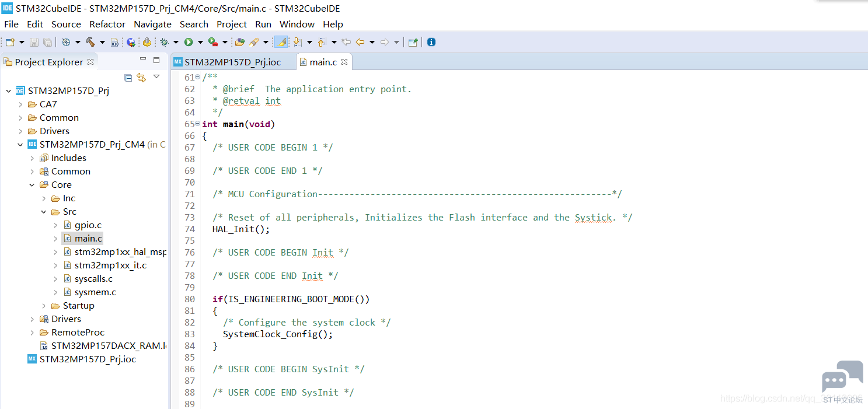This screenshot has width=868, height=409.
Task: Click on the HAL_Init(); code line
Action: coord(241,229)
